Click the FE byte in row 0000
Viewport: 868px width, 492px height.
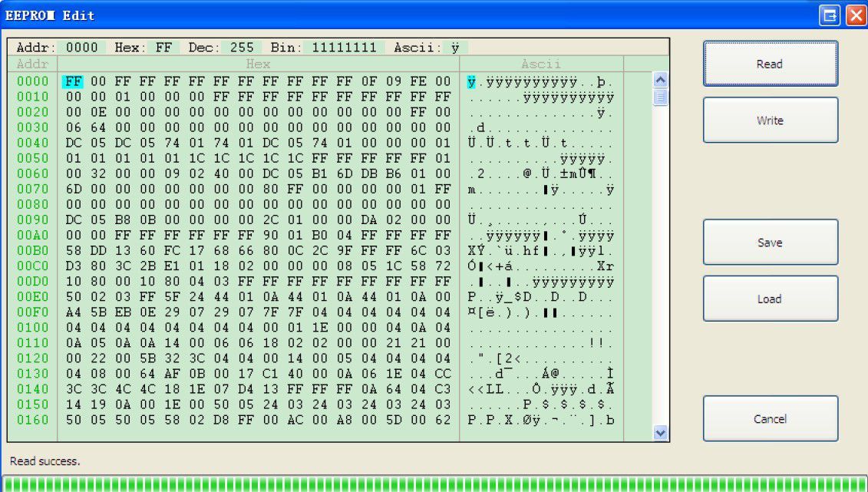click(418, 81)
